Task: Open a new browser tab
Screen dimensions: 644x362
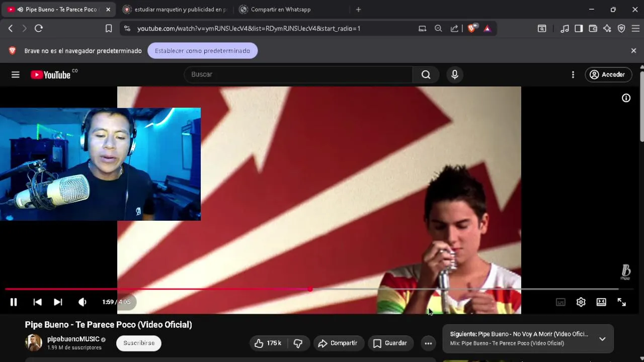Action: (358, 10)
